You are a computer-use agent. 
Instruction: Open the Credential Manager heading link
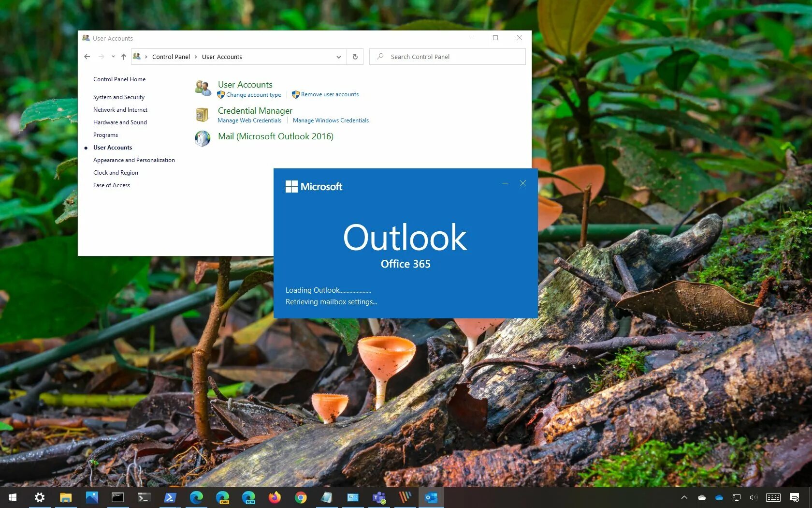[x=255, y=111]
